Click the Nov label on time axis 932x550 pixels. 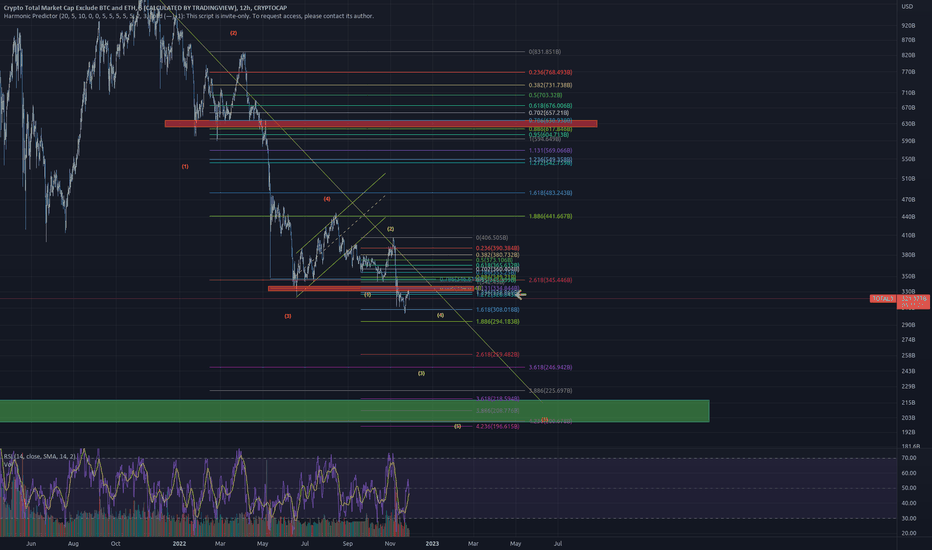click(390, 543)
